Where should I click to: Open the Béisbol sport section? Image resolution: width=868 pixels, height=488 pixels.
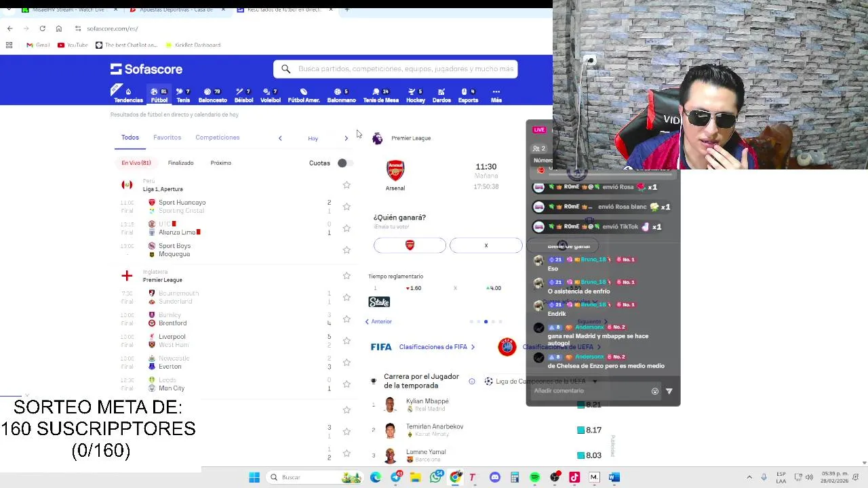pos(243,95)
